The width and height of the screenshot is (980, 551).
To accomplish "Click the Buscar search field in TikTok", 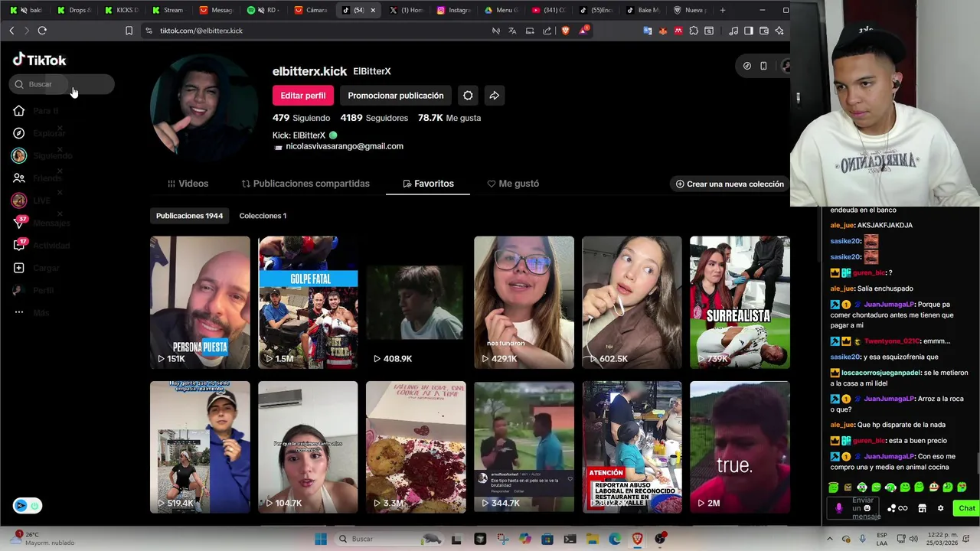I will (62, 84).
